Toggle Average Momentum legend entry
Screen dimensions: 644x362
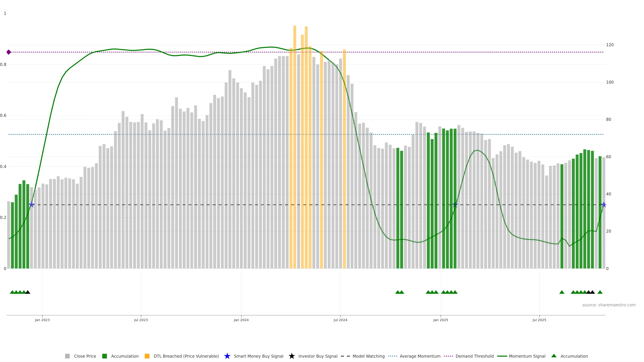(x=420, y=356)
